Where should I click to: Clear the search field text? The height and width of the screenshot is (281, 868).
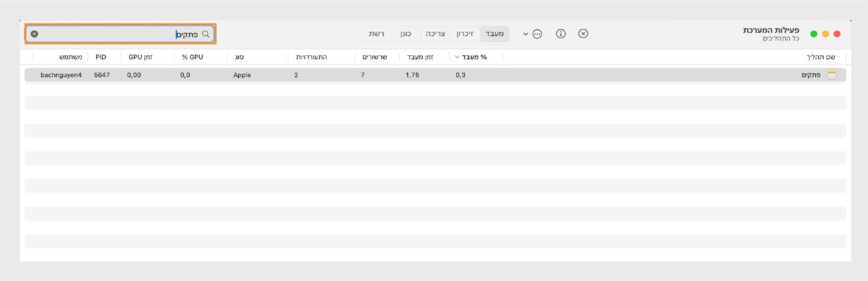[x=34, y=34]
